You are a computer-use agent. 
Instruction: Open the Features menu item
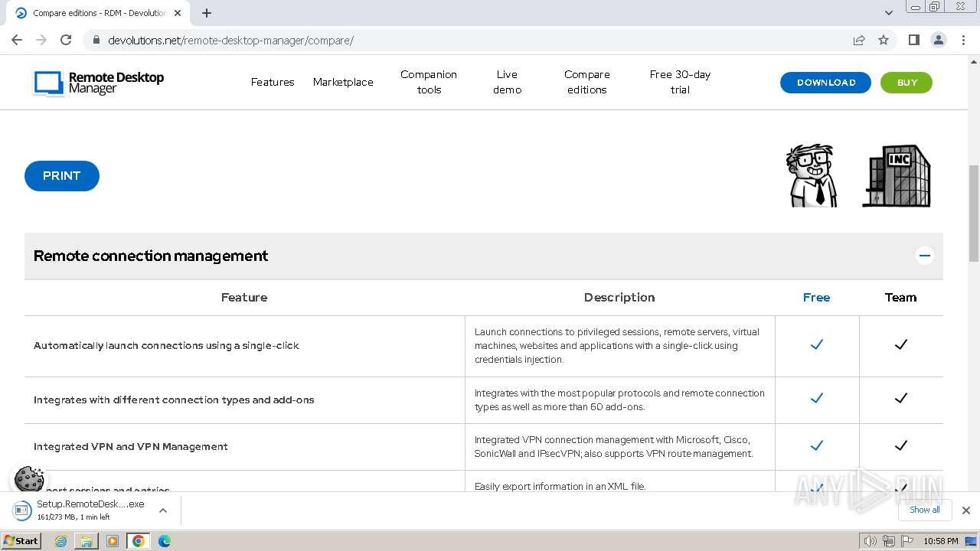[273, 82]
